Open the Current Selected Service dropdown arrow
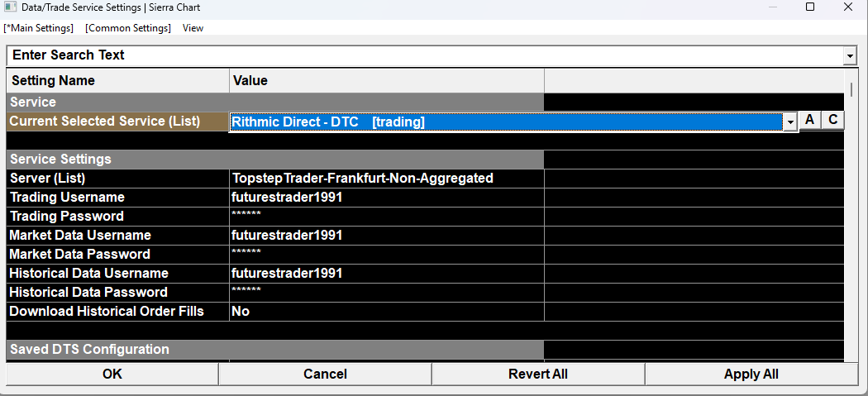Screen dimensions: 868x396 (x=790, y=122)
